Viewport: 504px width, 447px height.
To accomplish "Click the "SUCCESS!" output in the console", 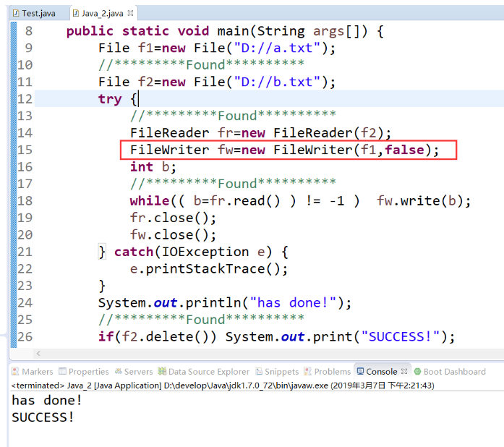I will click(43, 417).
